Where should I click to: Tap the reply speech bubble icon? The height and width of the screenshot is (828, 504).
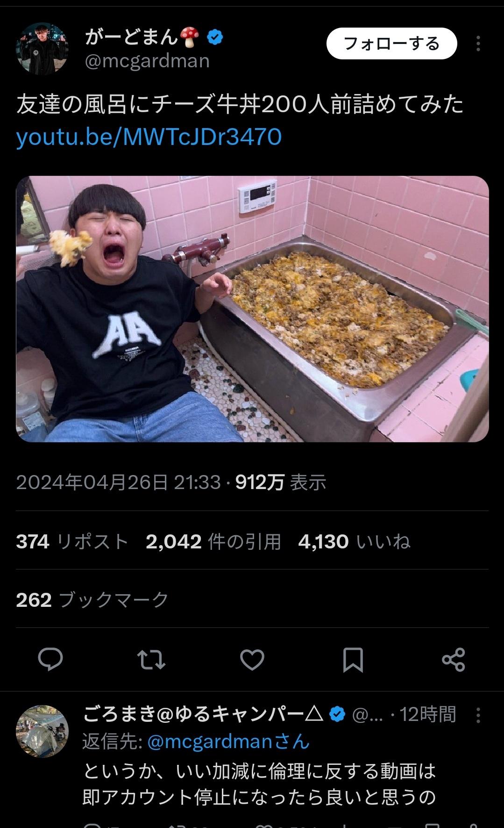tap(50, 660)
